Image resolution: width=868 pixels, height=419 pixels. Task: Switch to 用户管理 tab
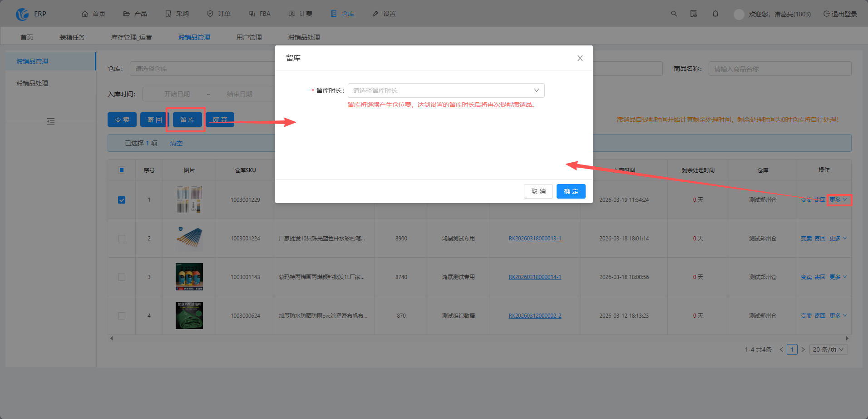tap(249, 37)
